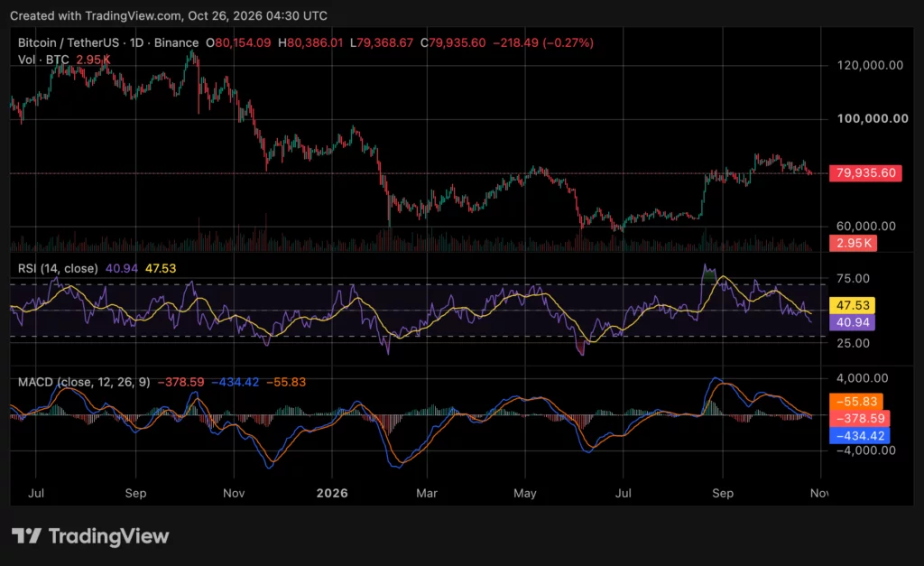Click the MACD legend value −378.59
The width and height of the screenshot is (924, 566).
(180, 382)
